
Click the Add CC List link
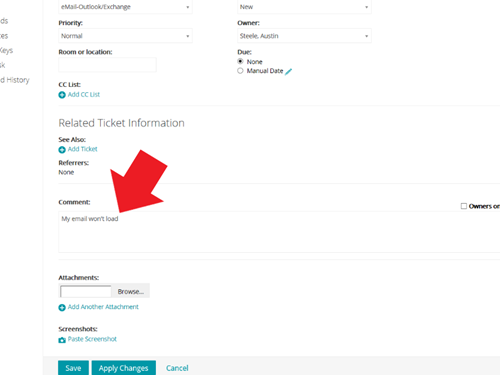(84, 95)
